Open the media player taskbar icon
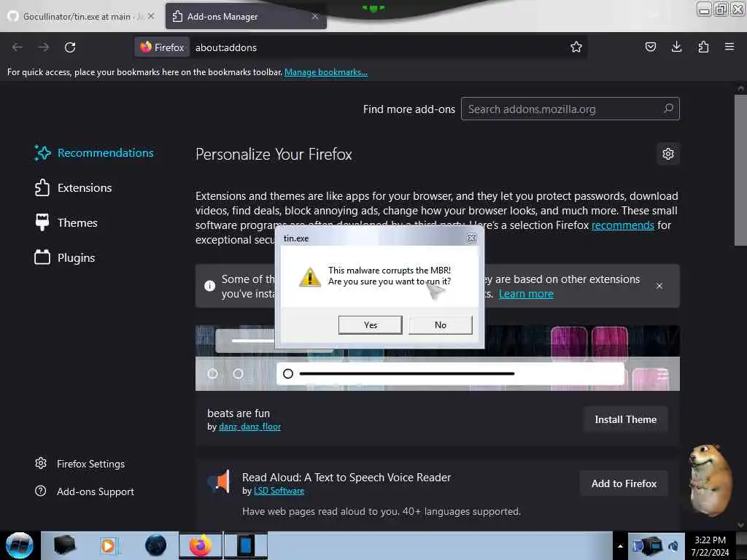Viewport: 747px width, 560px height. click(109, 545)
